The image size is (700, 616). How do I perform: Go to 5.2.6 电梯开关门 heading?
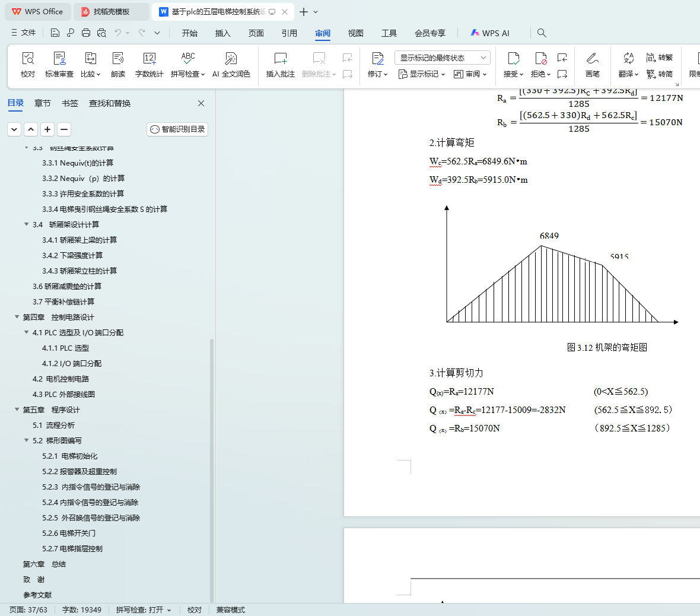point(69,533)
